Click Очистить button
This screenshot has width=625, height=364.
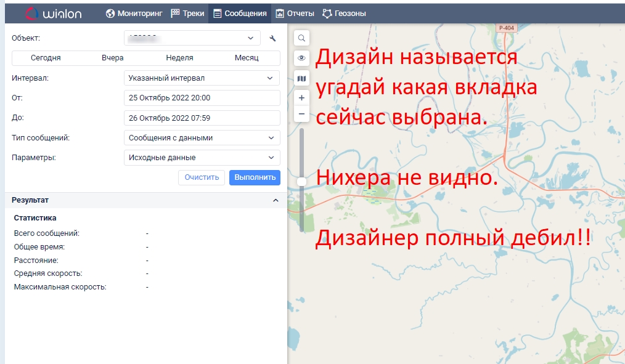(202, 177)
